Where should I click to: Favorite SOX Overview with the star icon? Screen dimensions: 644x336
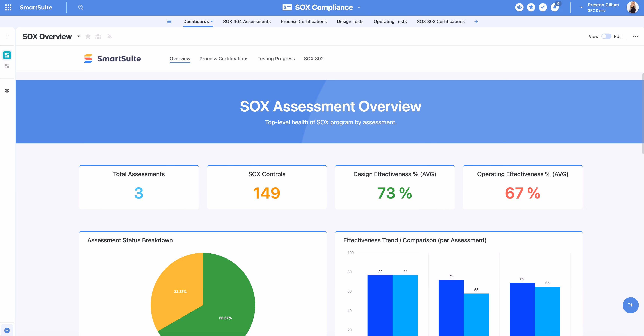[88, 37]
